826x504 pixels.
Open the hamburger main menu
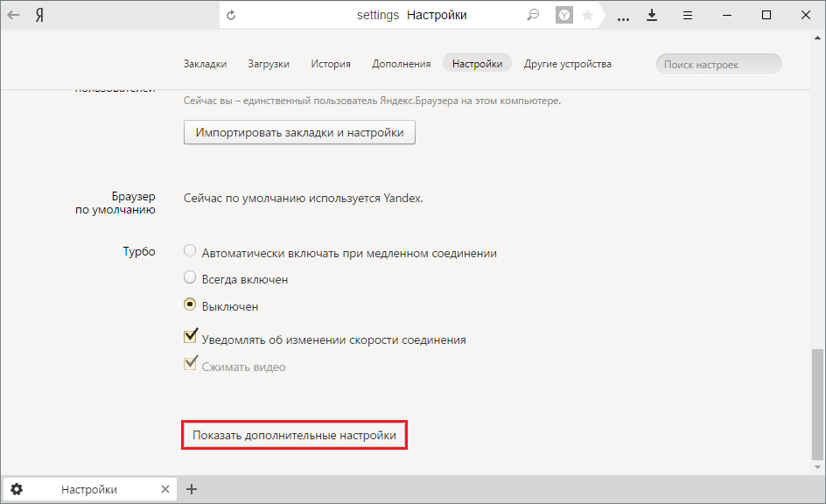[x=688, y=16]
